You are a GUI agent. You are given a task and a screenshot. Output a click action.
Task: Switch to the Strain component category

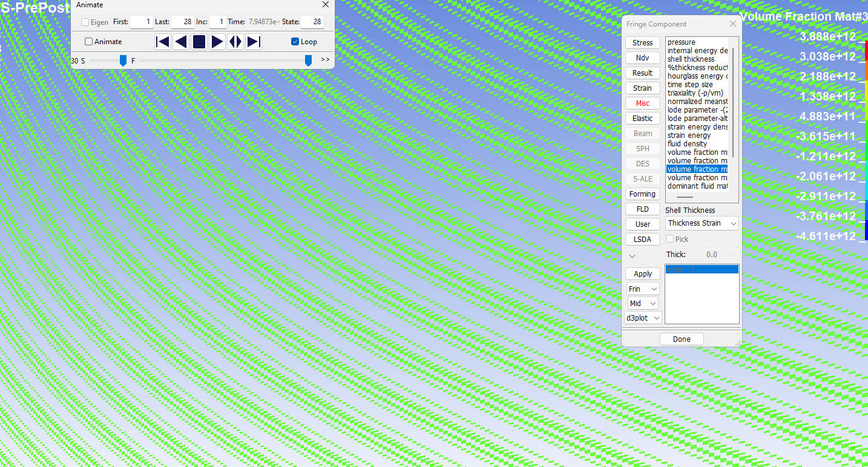(x=642, y=88)
